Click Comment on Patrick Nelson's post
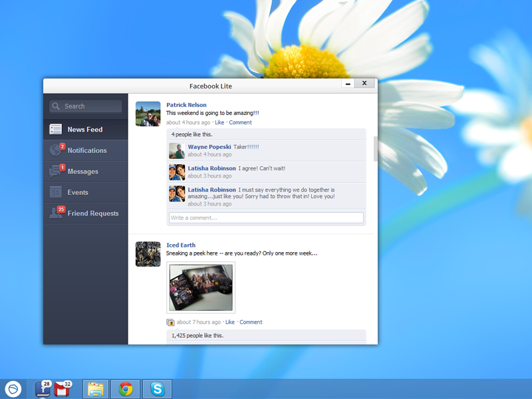532x399 pixels. [240, 122]
